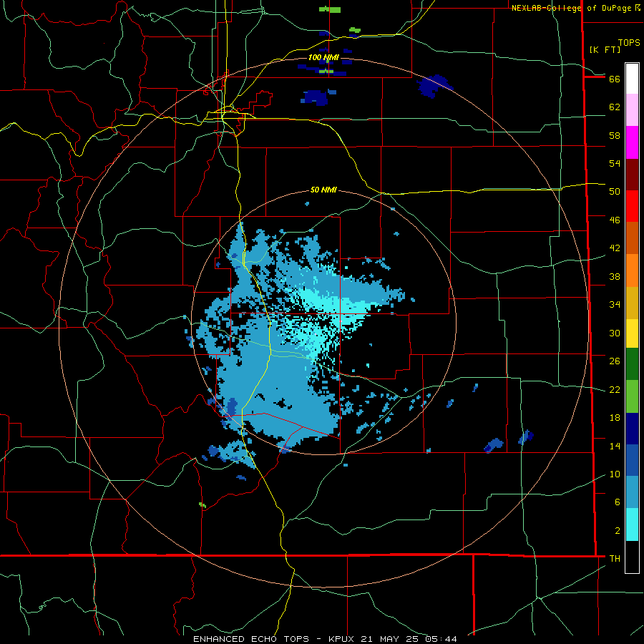Select the dark maroon legend swatch
Screen dimensions: 644x644
632,175
